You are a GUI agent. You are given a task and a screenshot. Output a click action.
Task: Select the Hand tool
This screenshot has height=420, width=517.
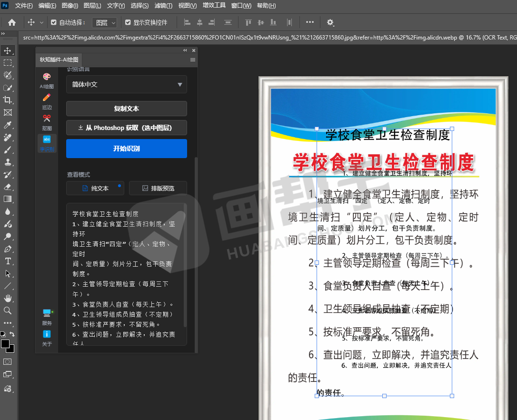pos(8,298)
